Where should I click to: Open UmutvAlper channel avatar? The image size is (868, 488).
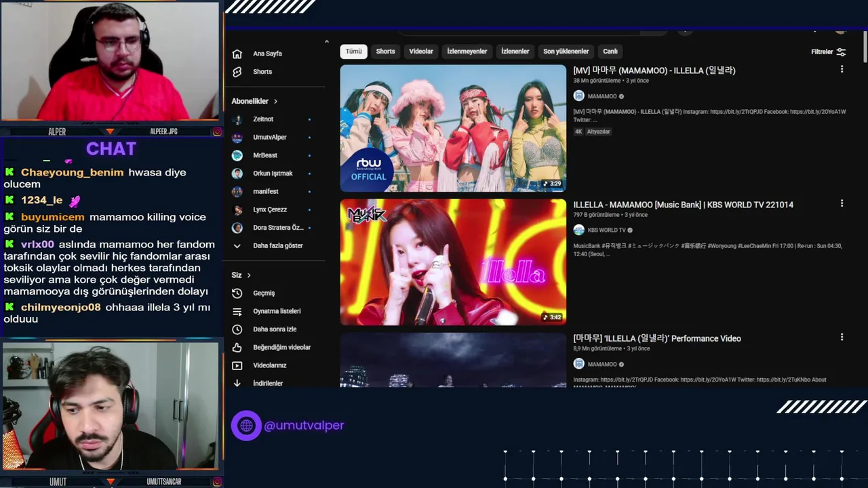click(x=237, y=138)
